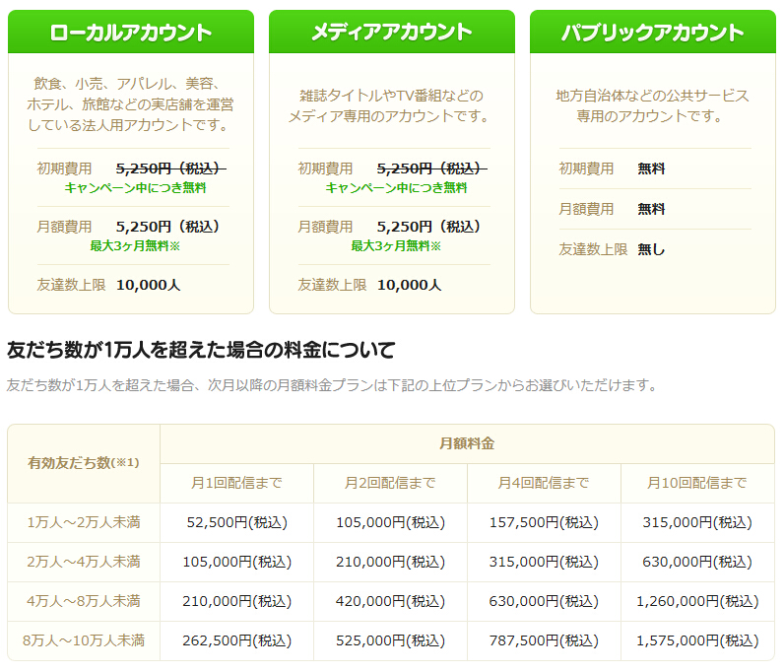Click the 787,500円(税込) price cell

(x=544, y=640)
